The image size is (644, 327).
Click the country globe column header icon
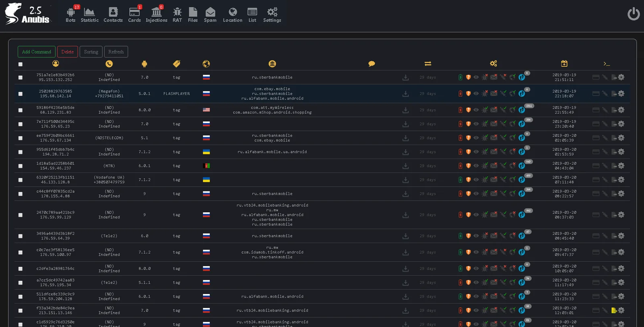click(206, 64)
